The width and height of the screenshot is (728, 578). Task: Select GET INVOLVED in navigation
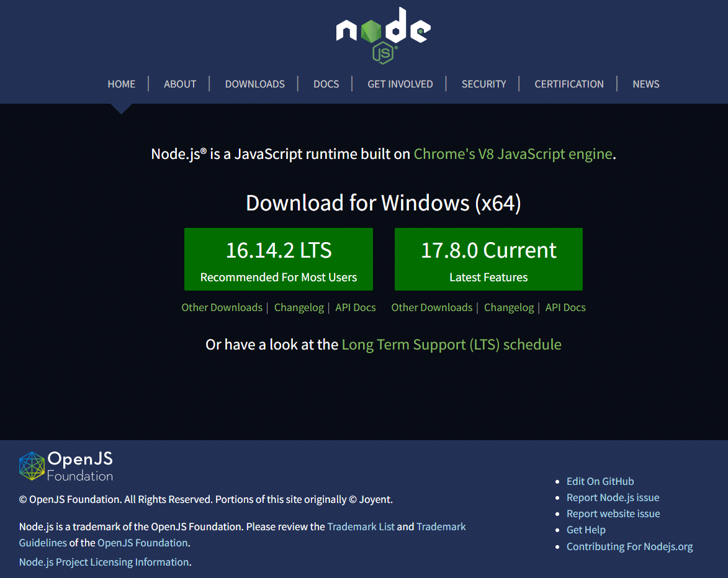(400, 84)
